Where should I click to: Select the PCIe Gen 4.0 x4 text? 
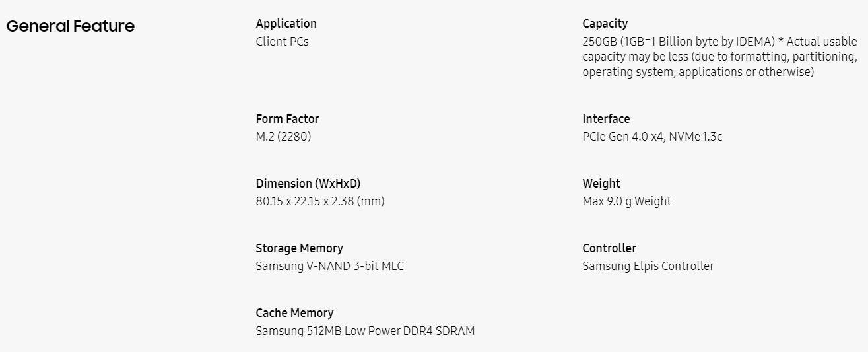(623, 137)
